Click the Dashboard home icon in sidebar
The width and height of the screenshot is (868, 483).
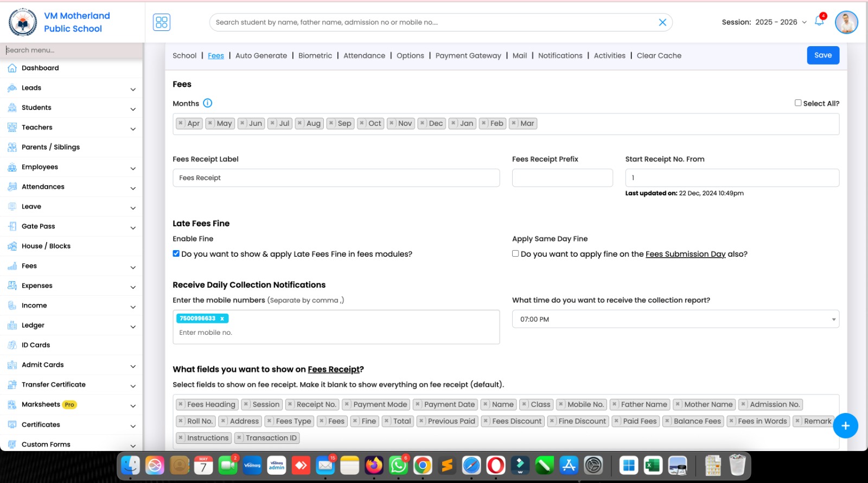tap(12, 68)
